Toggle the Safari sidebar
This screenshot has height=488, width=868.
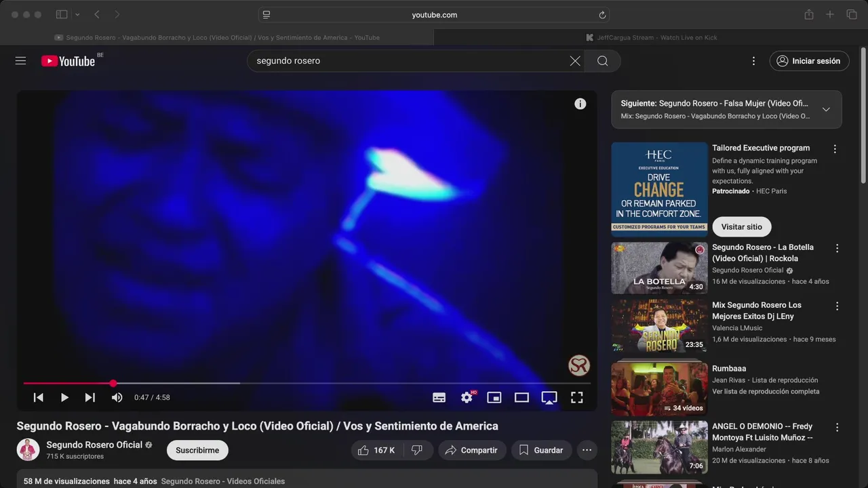pyautogui.click(x=62, y=14)
